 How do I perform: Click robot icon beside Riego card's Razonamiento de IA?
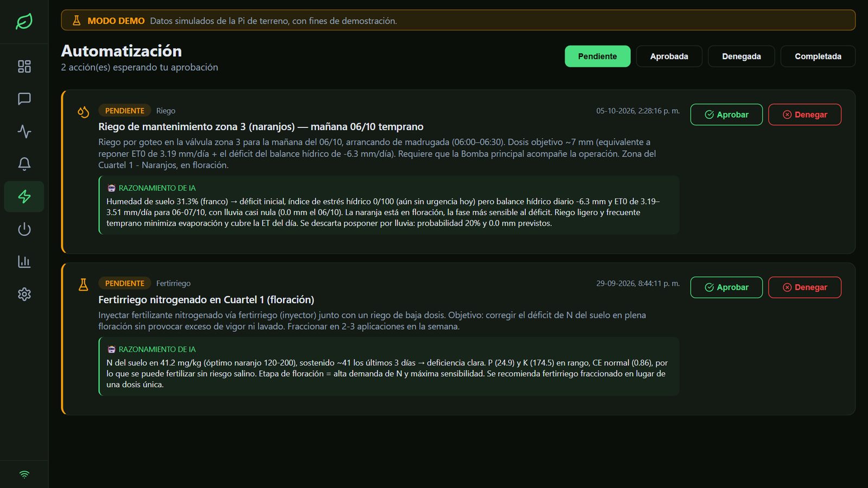(x=111, y=188)
